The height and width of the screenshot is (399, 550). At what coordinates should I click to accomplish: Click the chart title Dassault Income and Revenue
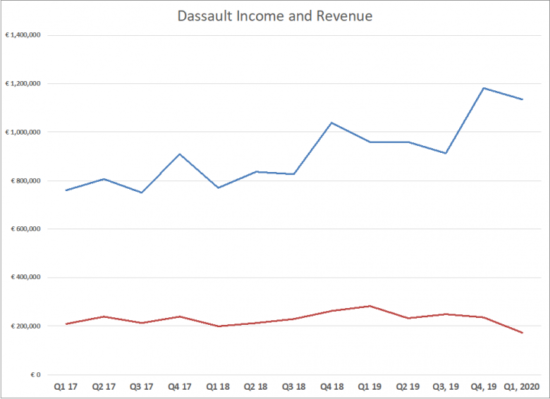[x=275, y=16]
